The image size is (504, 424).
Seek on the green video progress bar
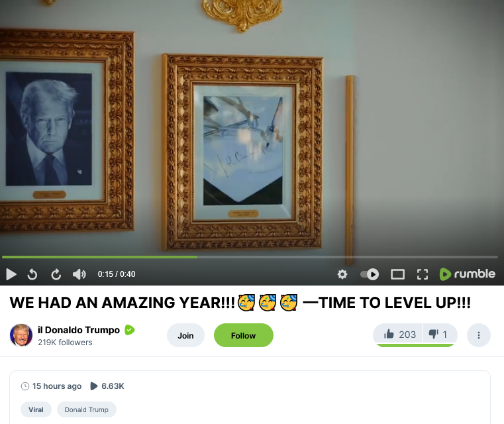[x=250, y=257]
